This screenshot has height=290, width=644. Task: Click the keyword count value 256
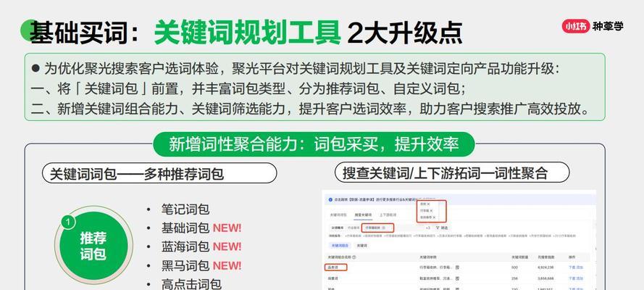pos(514,278)
